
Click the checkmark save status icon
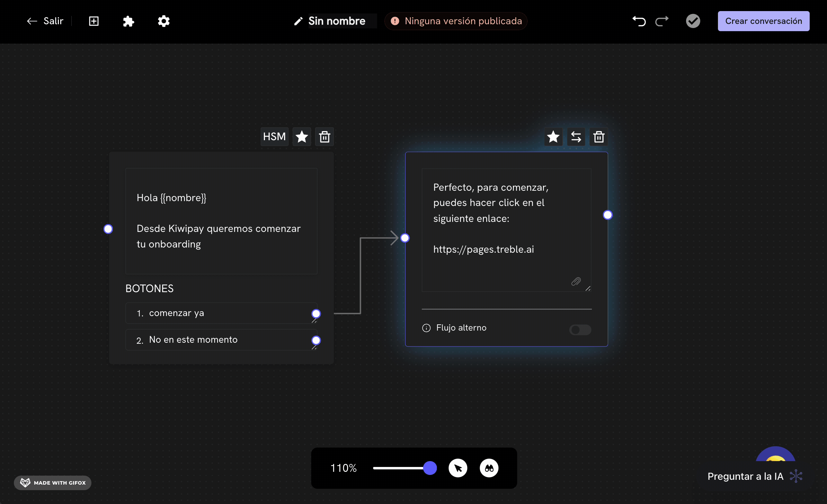(693, 21)
